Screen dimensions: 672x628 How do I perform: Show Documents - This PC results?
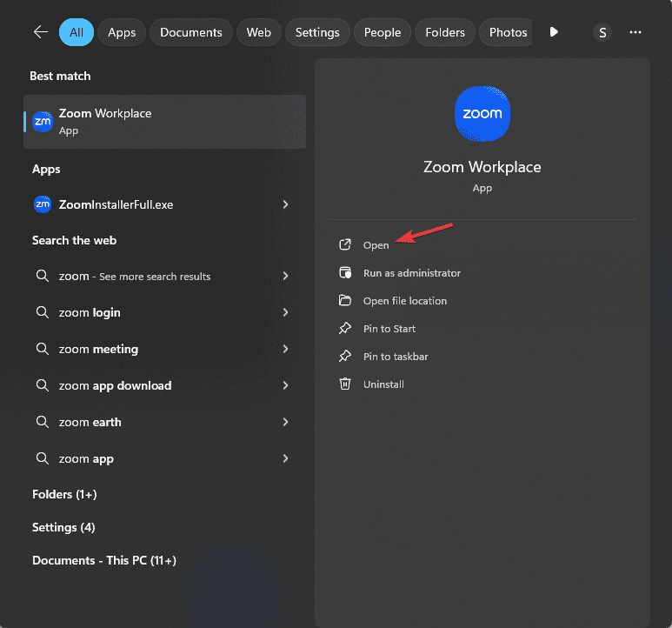pyautogui.click(x=104, y=560)
